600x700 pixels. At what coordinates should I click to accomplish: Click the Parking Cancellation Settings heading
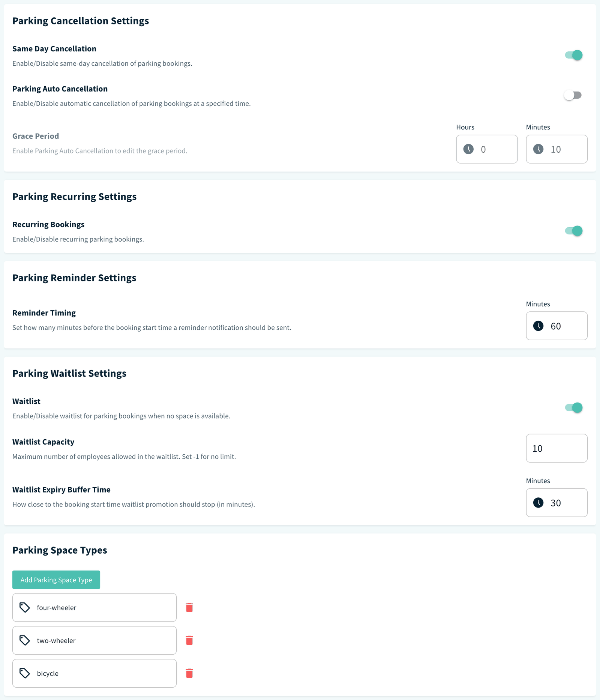(81, 21)
